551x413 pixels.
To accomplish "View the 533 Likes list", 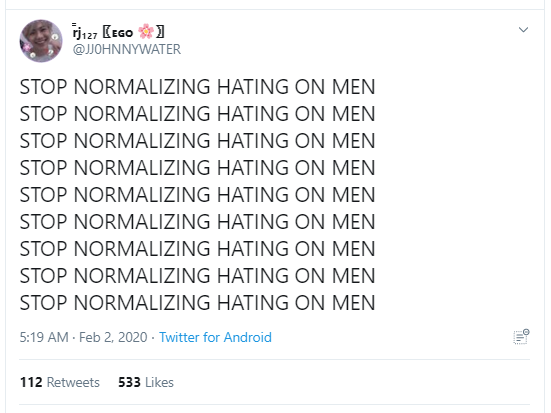I will 146,382.
